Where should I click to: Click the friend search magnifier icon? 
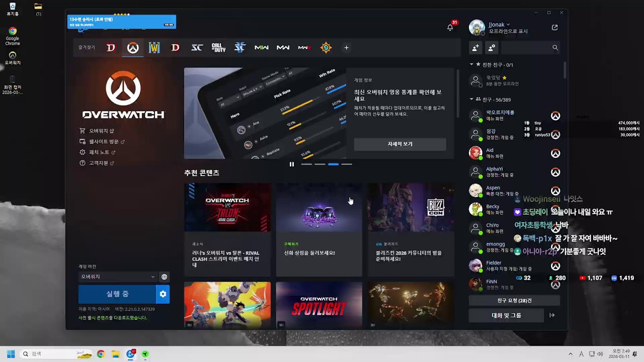coord(555,48)
